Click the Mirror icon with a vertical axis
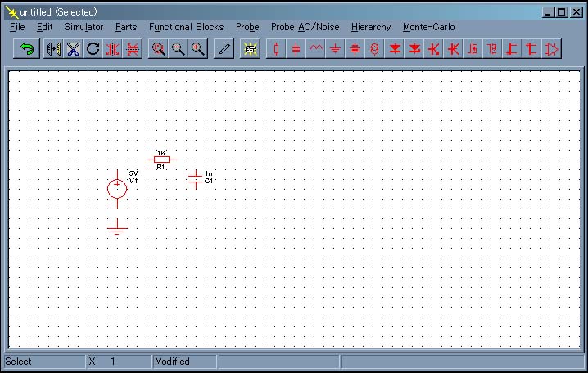Viewport: 588px width, 373px height. [112, 49]
